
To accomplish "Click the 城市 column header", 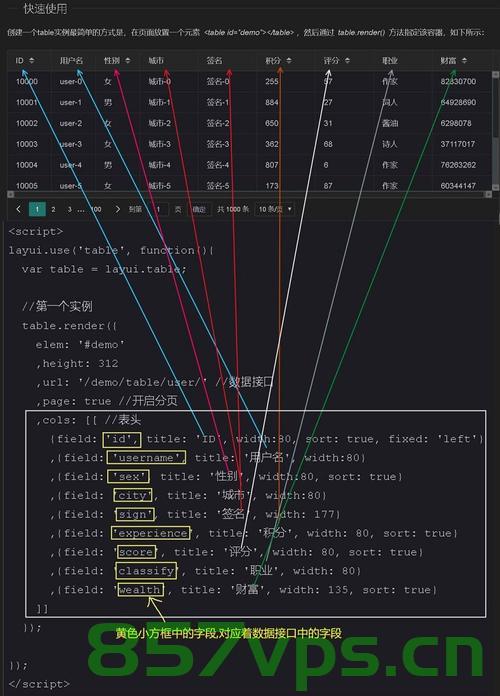I will 156,60.
